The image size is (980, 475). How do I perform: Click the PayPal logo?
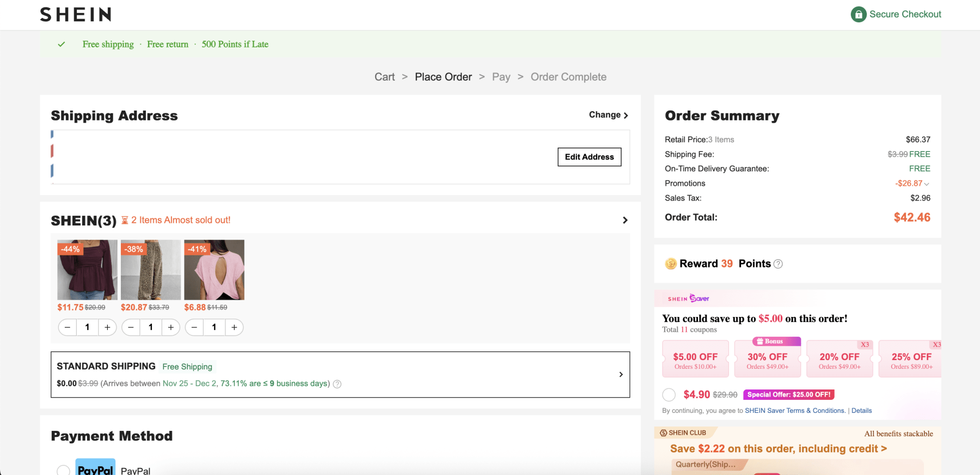[95, 467]
